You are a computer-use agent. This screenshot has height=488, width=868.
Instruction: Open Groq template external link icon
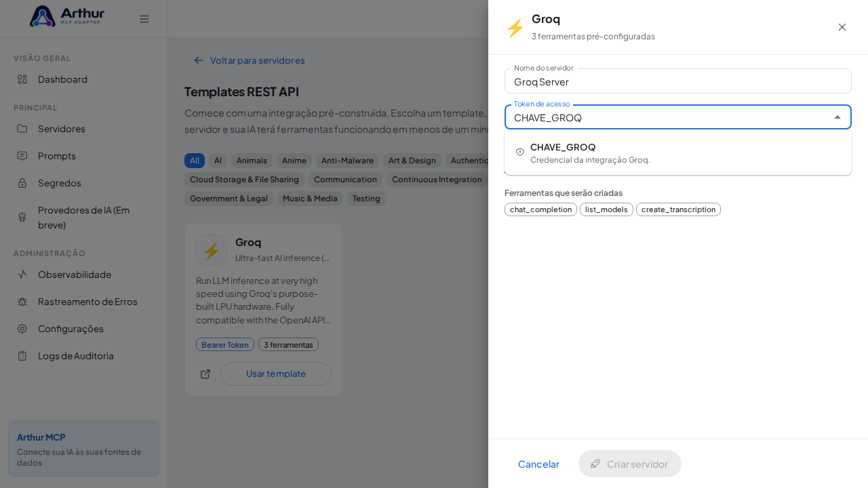tap(205, 374)
